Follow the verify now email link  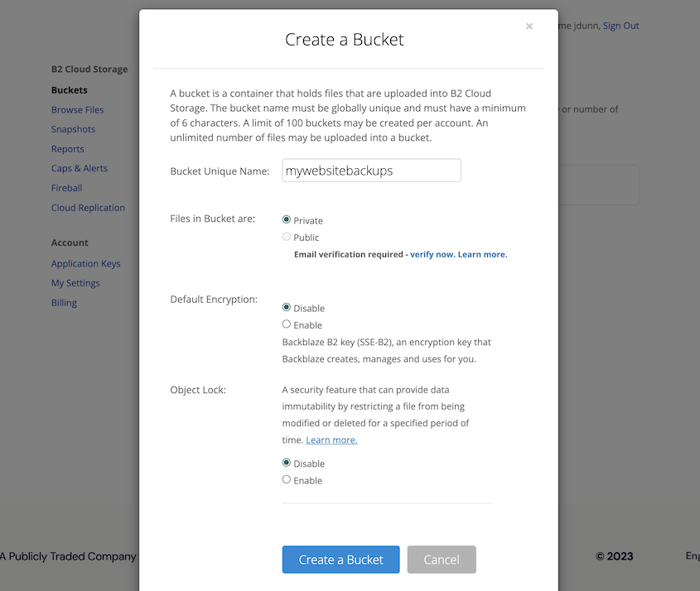(x=432, y=254)
